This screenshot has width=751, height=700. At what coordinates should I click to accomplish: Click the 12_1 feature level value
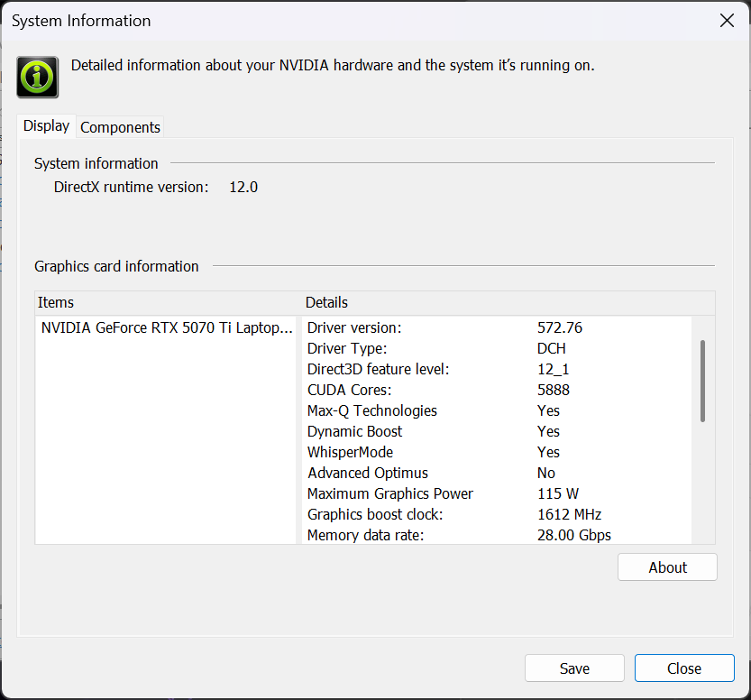pyautogui.click(x=553, y=370)
